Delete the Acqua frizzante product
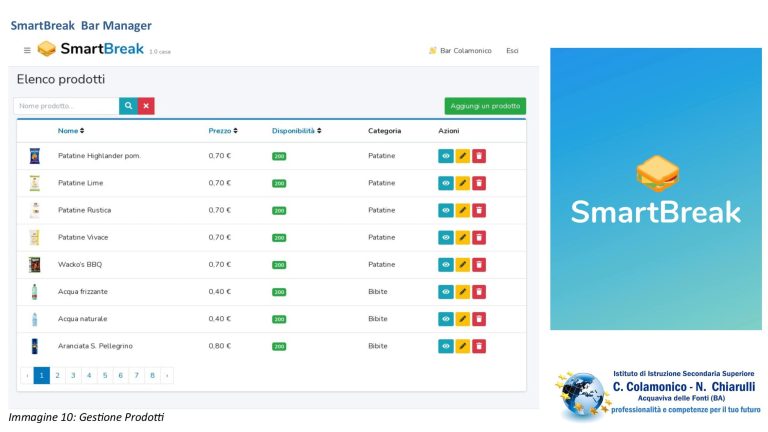Viewport: 768px width, 432px height. coord(479,292)
